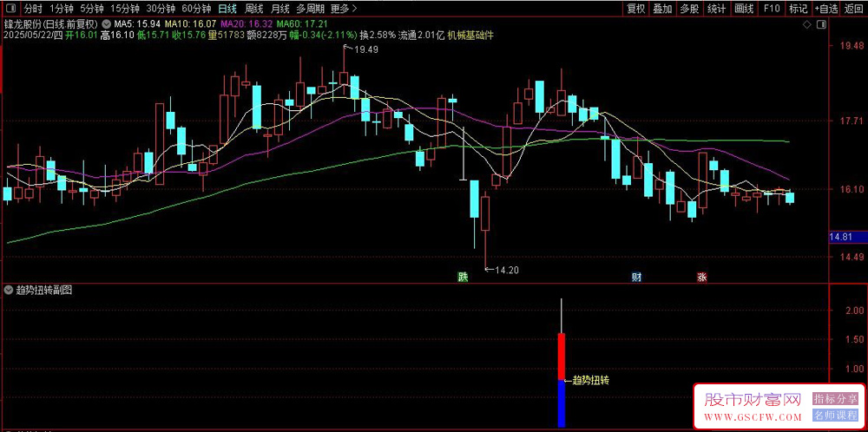This screenshot has height=432, width=868.
Task: Click the 机械基础件 industry link
Action: coord(471,35)
